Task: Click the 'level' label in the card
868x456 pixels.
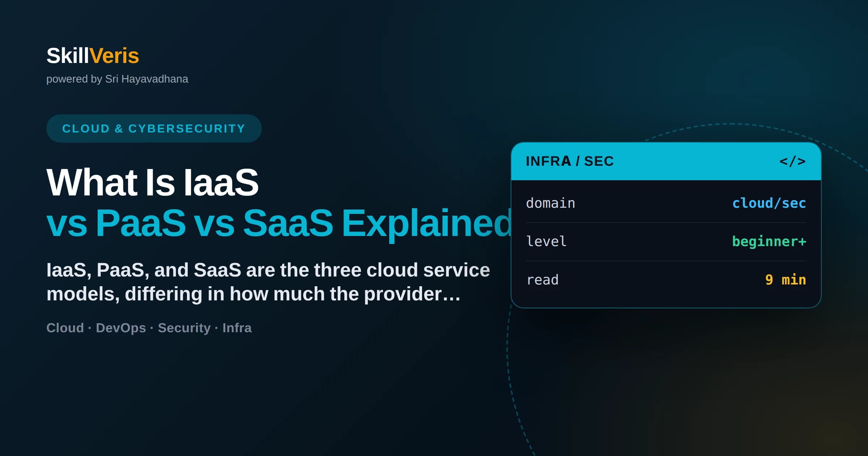Action: pyautogui.click(x=546, y=241)
